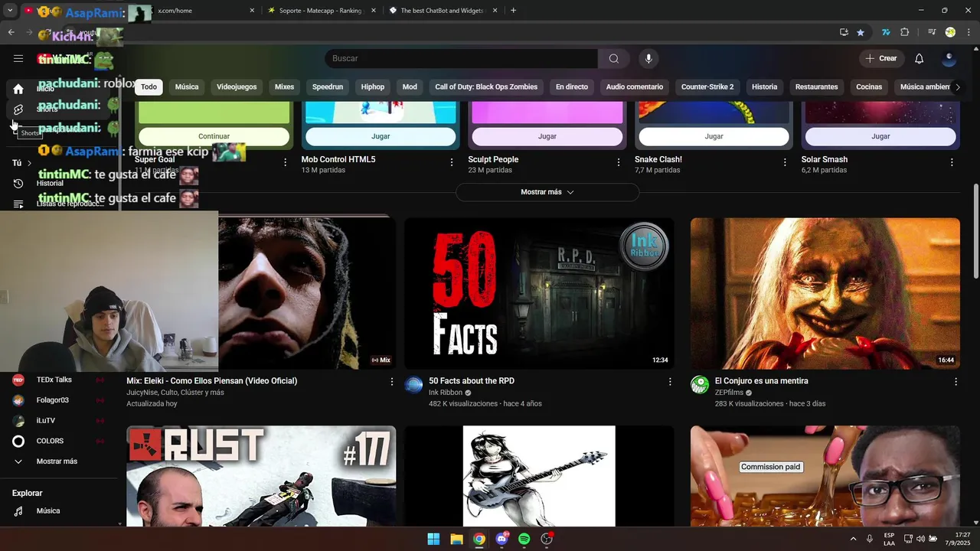This screenshot has width=980, height=551.
Task: Open the Chrome extensions puzzle icon
Action: 905,32
